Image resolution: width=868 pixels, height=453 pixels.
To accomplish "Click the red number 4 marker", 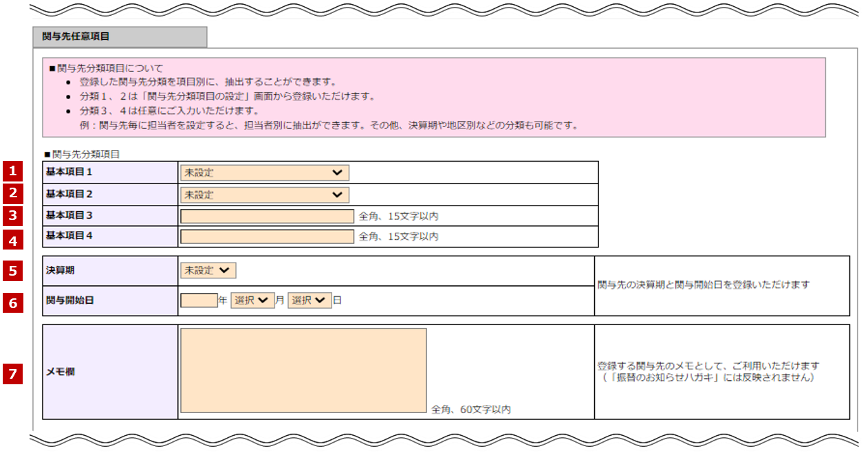I will click(x=12, y=240).
